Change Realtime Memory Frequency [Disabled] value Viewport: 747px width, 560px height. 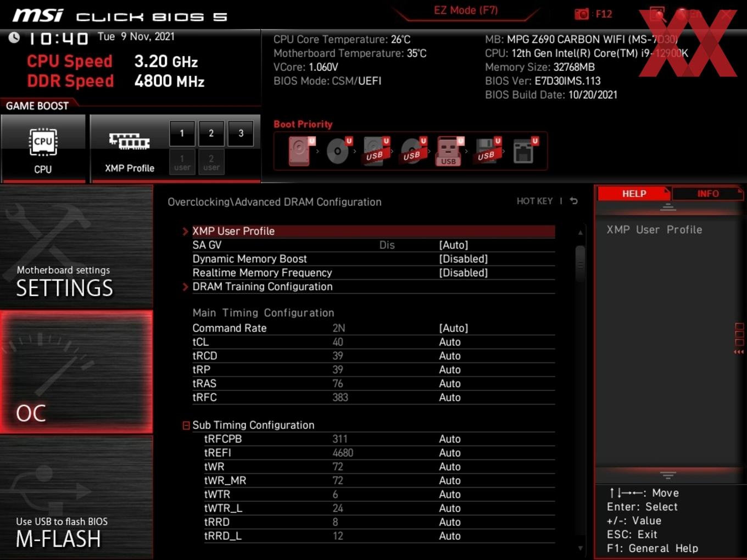pyautogui.click(x=464, y=273)
